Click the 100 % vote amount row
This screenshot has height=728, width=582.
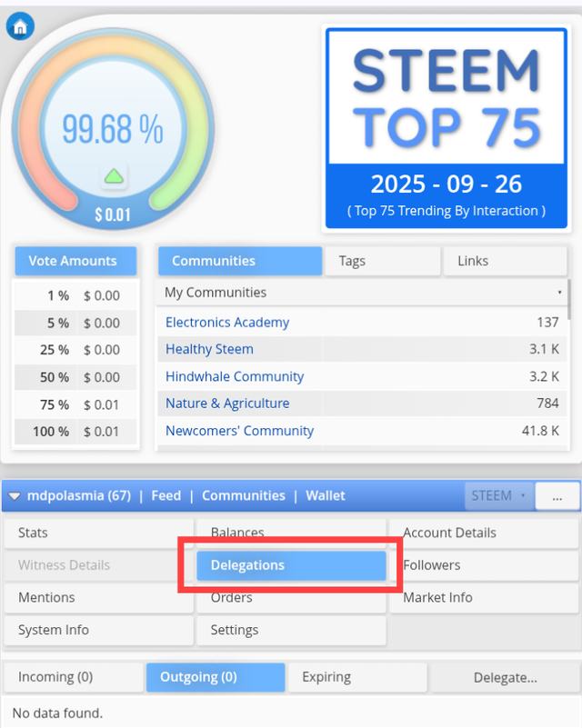[x=75, y=432]
